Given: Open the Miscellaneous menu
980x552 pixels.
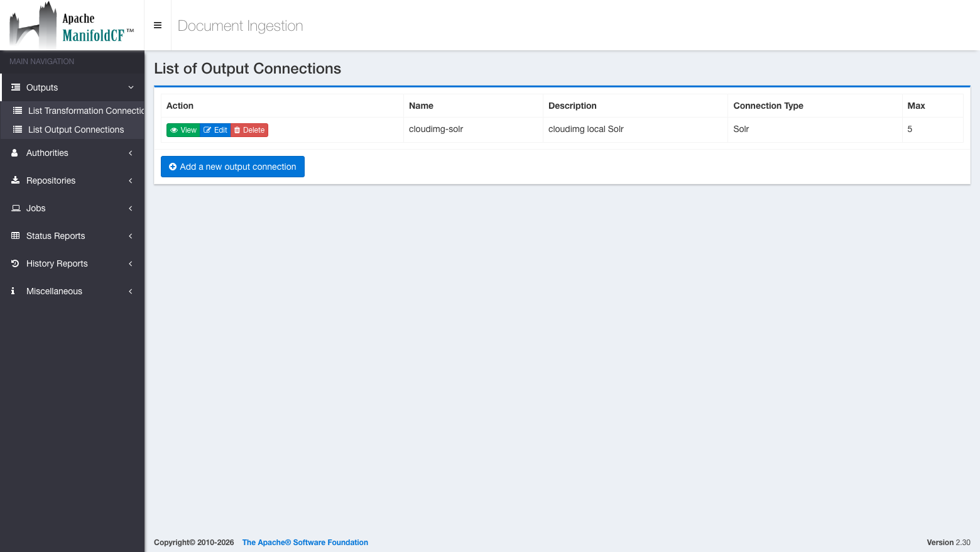Looking at the screenshot, I should coord(72,291).
